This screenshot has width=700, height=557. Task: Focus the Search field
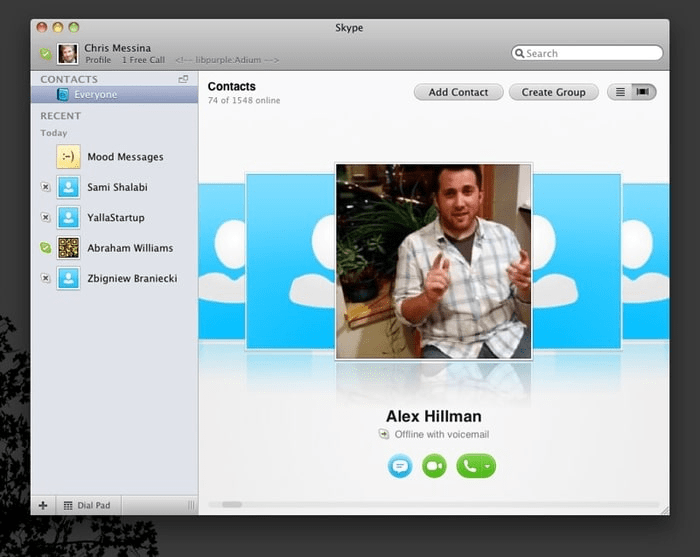pyautogui.click(x=587, y=53)
